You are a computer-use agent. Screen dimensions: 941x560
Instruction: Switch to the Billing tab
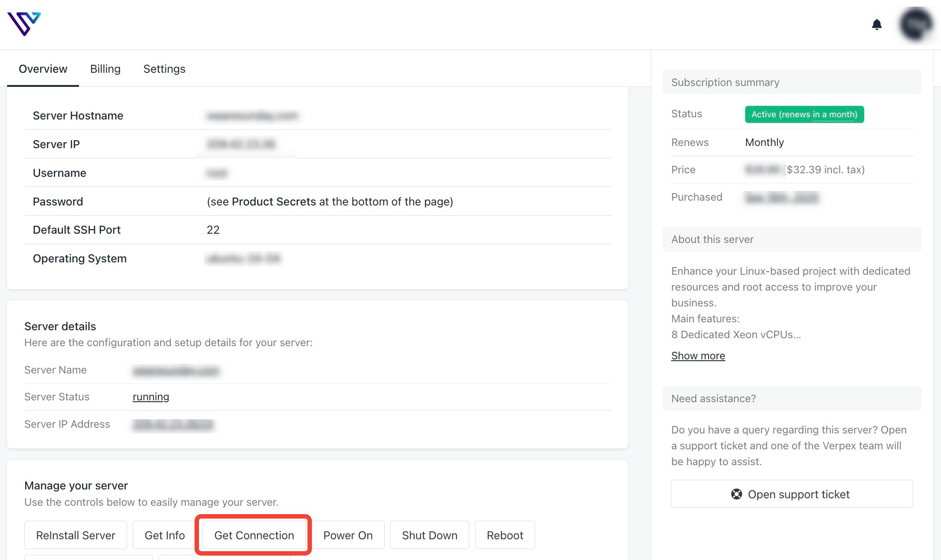[105, 69]
